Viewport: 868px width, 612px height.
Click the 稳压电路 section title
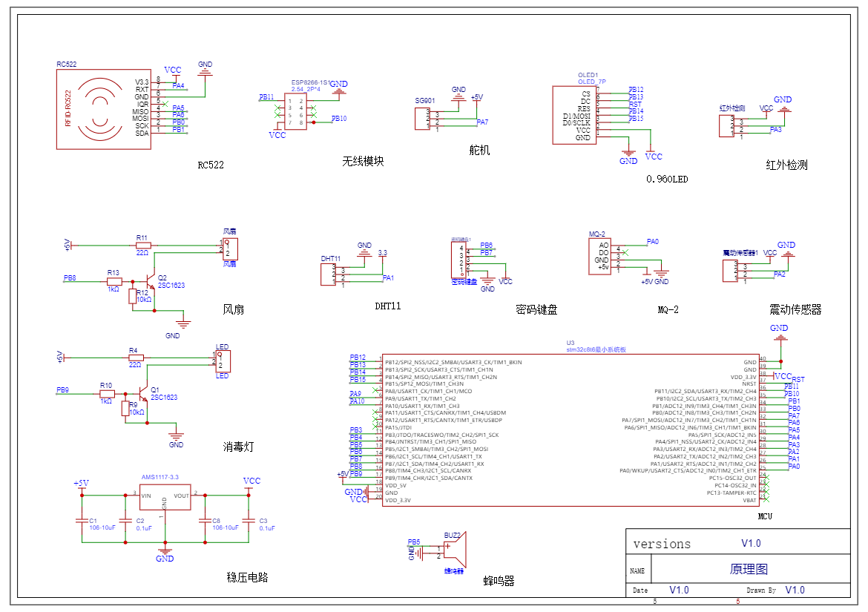[x=248, y=577]
